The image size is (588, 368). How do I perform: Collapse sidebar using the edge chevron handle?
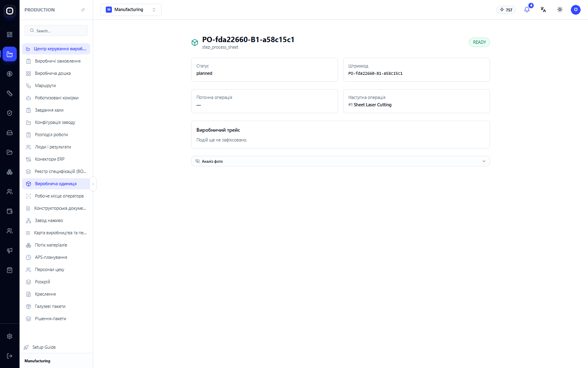tap(93, 184)
